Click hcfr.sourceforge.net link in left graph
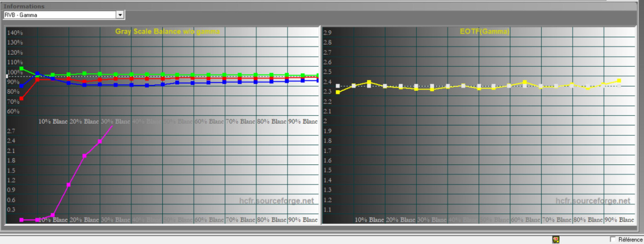The height and width of the screenshot is (244, 644). pos(276,201)
